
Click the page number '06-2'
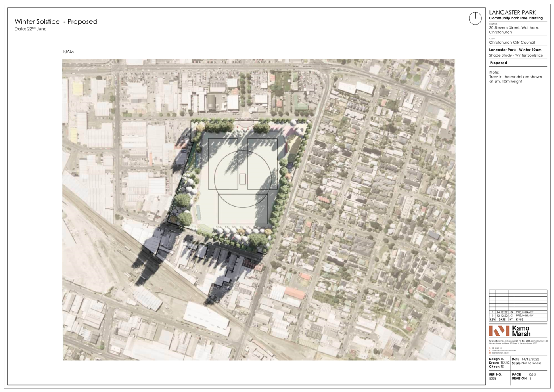coord(533,375)
